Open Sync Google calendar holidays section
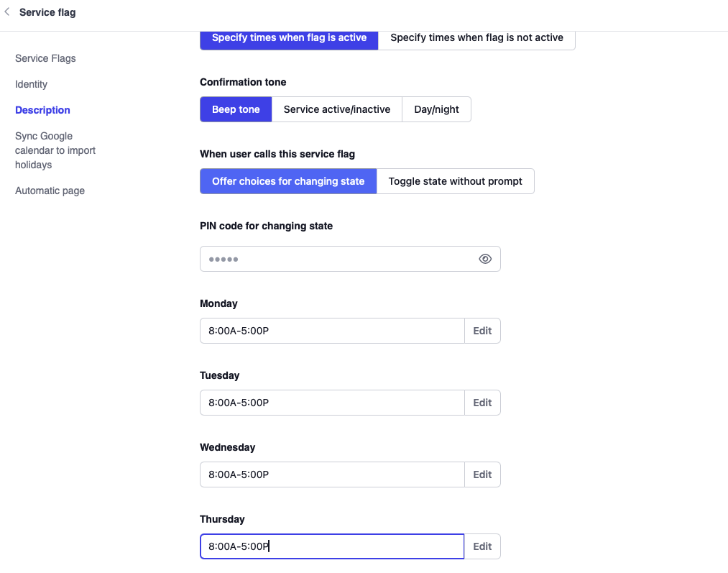 [55, 150]
